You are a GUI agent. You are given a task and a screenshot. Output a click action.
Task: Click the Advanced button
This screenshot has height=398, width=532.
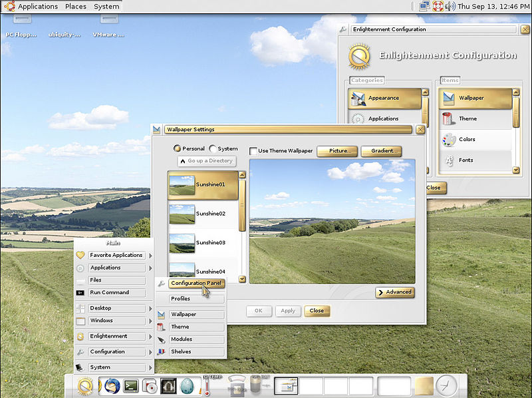click(395, 292)
